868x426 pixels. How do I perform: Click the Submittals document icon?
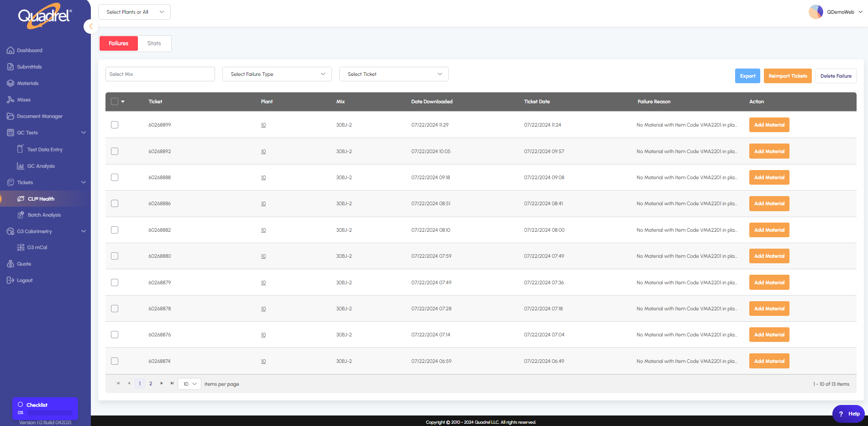click(11, 67)
